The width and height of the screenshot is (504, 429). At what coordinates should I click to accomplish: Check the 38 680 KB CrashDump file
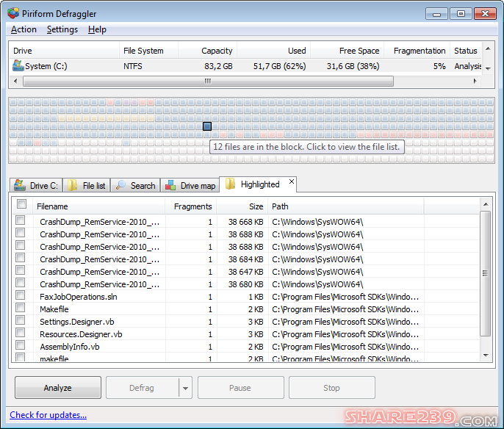pyautogui.click(x=21, y=283)
